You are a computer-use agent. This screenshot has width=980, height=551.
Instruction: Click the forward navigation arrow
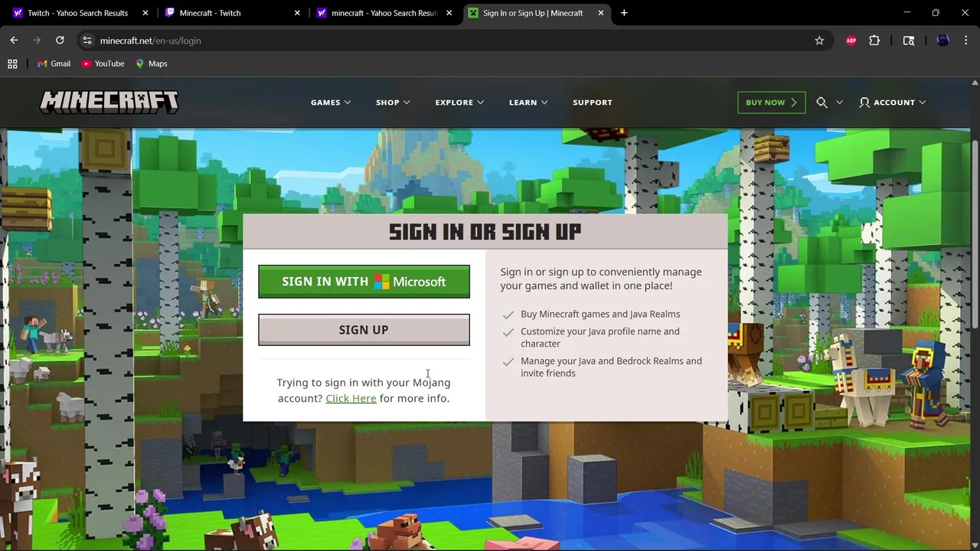coord(37,41)
